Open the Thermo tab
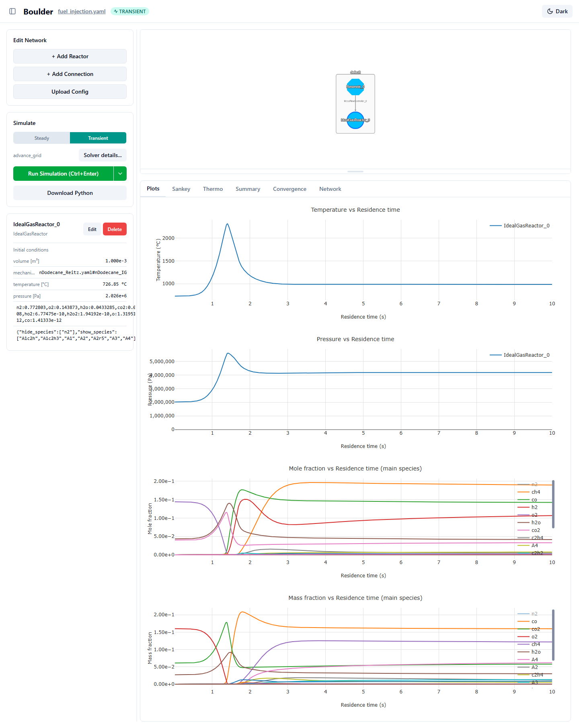 pos(213,189)
